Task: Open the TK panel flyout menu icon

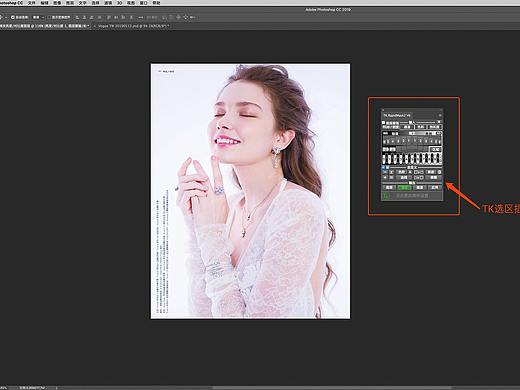Action: 440,115
